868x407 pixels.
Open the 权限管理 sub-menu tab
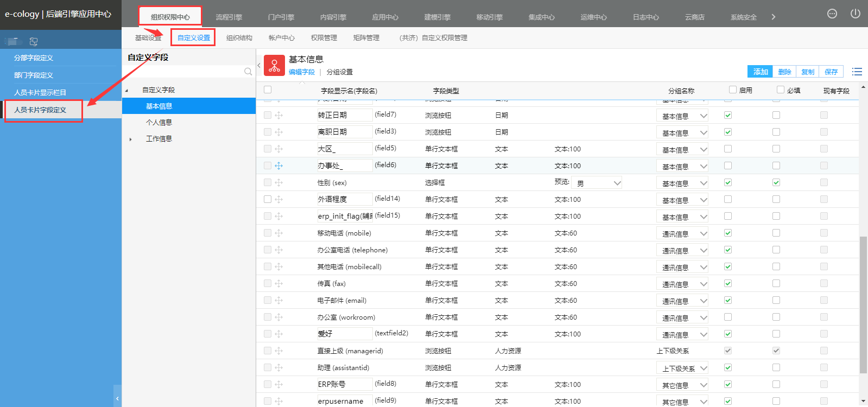point(324,38)
